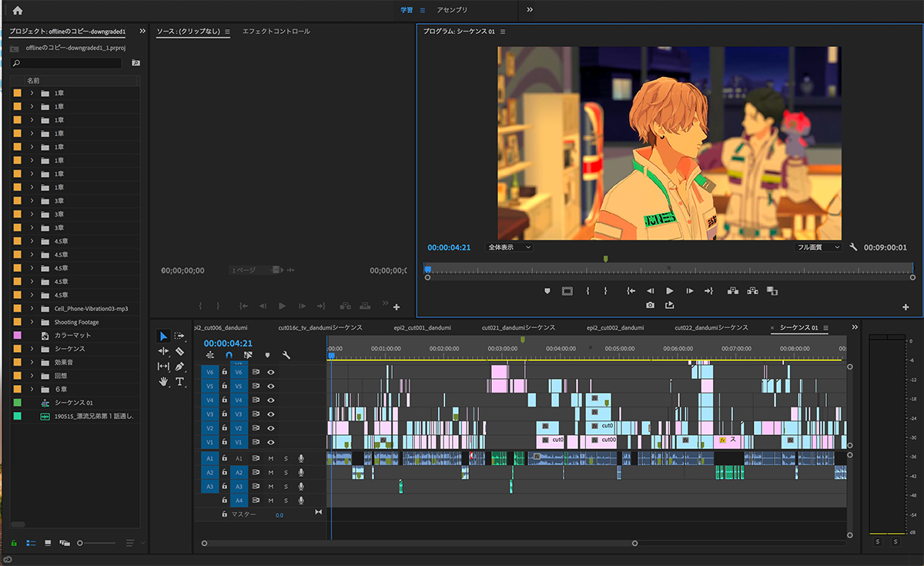This screenshot has height=566, width=924.
Task: Open Program Monitor button editor plus
Action: (906, 307)
